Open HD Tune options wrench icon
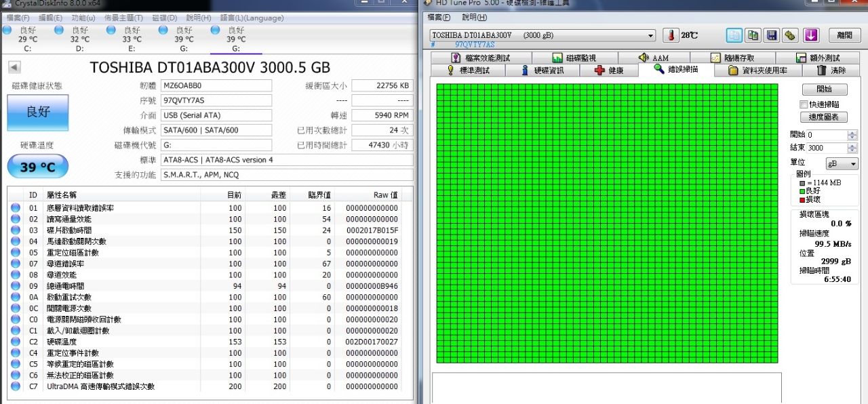The width and height of the screenshot is (868, 404). point(790,35)
